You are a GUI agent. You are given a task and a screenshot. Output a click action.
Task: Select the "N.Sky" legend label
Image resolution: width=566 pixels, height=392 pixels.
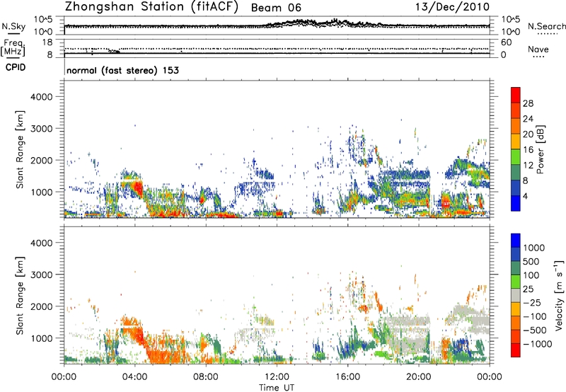click(13, 26)
